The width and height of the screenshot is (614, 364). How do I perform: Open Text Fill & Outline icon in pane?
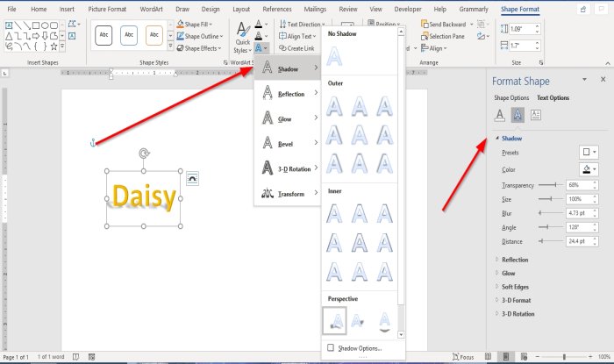coord(500,114)
